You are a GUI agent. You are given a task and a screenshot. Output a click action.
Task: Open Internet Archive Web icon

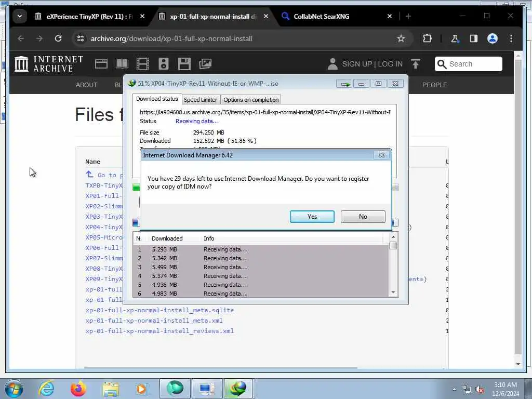tap(101, 64)
